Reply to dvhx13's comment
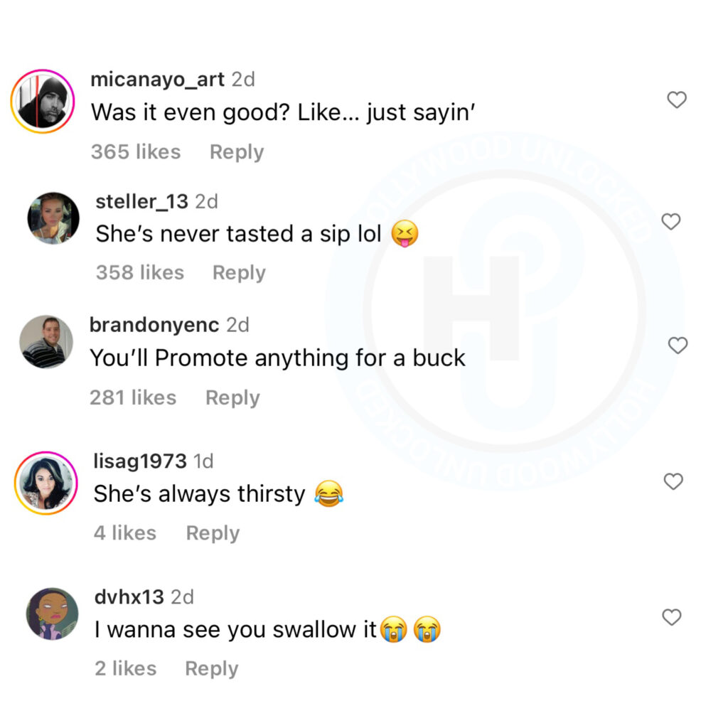 coord(212,669)
